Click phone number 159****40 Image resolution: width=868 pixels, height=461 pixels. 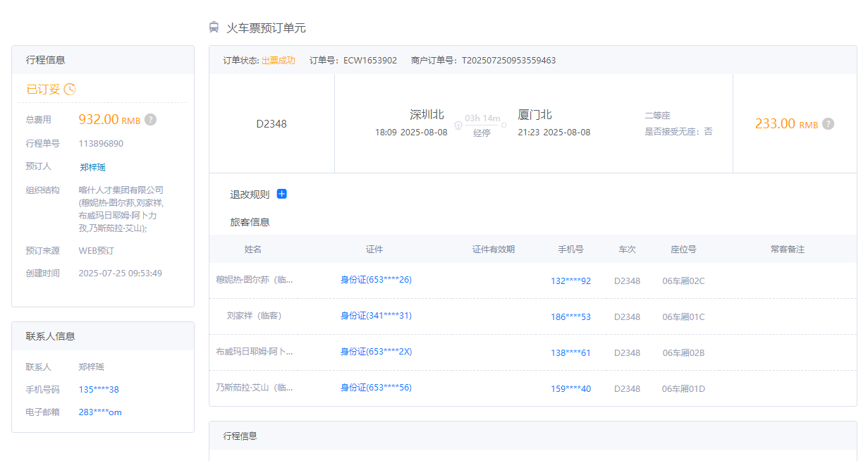tap(570, 389)
